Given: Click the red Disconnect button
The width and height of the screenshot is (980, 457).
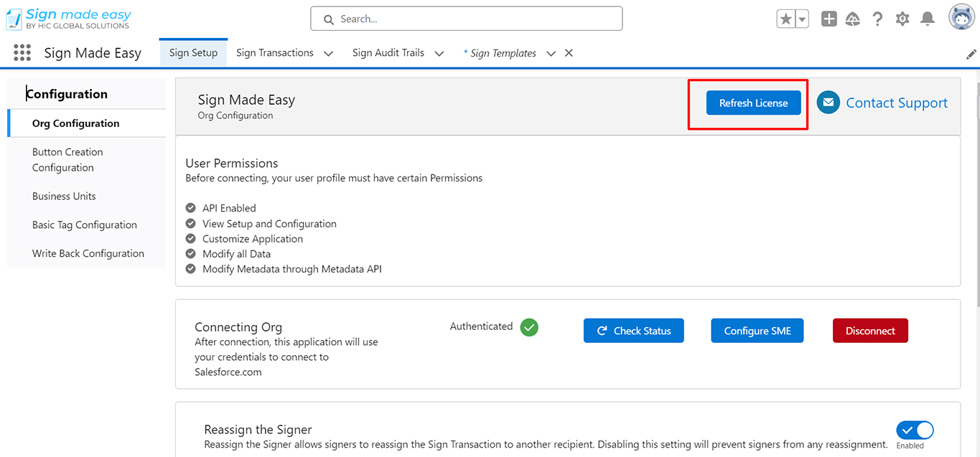Looking at the screenshot, I should pos(870,331).
